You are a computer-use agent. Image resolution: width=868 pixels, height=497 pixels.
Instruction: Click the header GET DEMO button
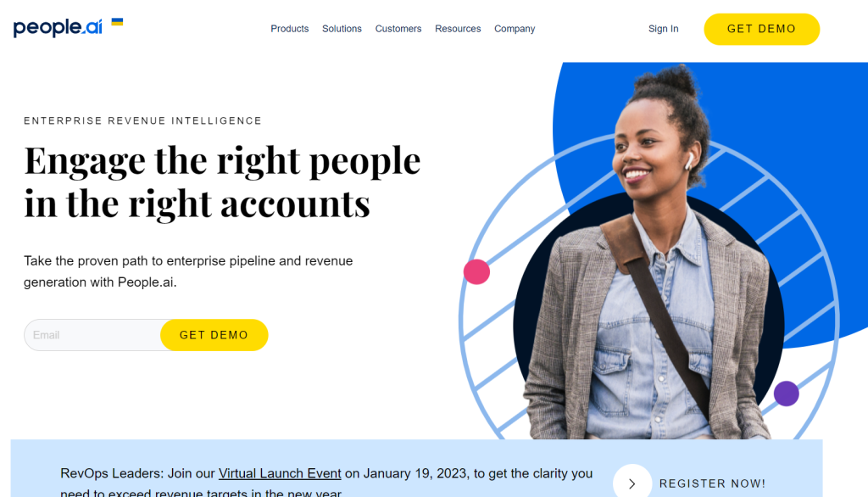coord(762,29)
